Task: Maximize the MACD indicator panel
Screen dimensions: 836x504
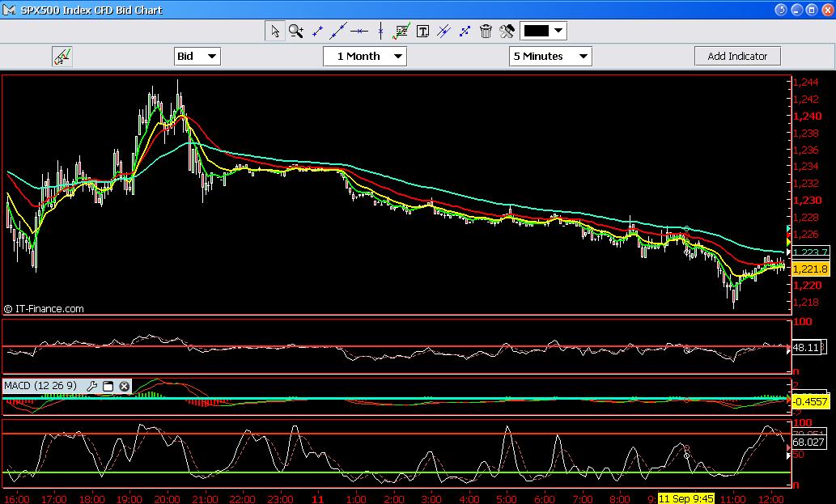Action: tap(108, 386)
